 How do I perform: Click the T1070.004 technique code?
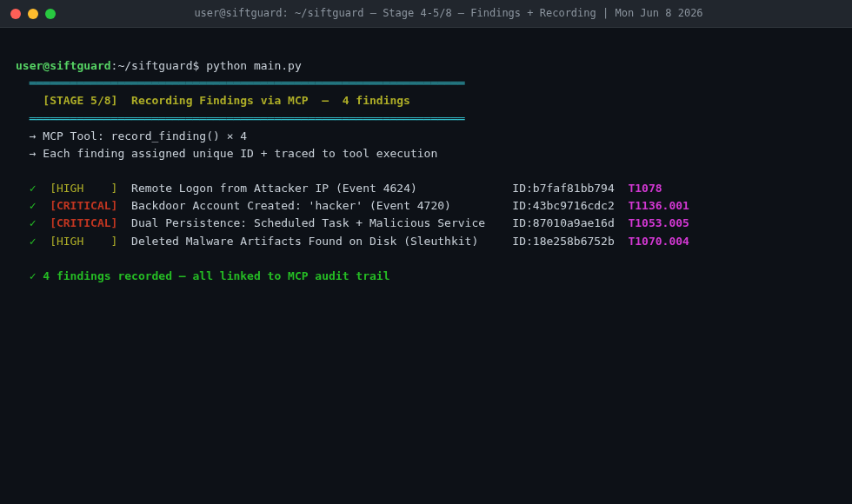click(x=659, y=242)
